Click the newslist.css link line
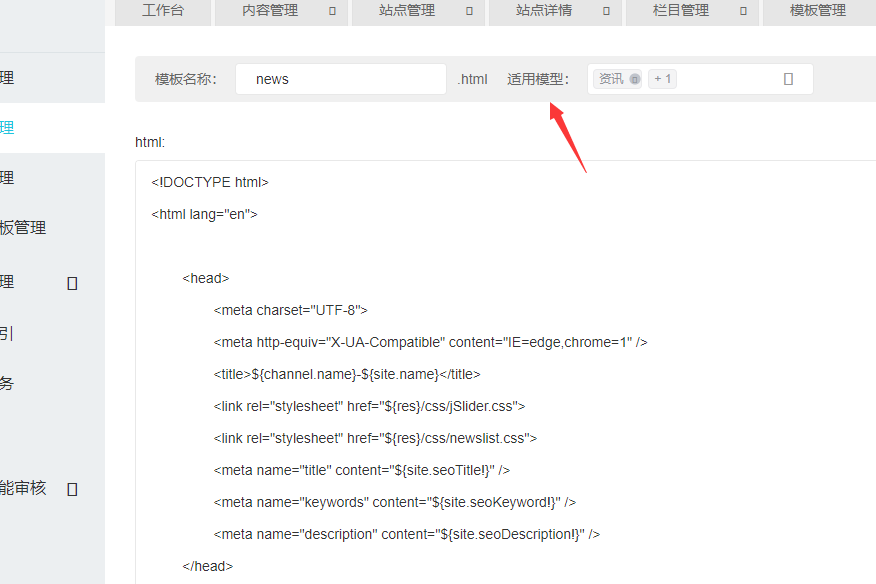 (x=375, y=438)
